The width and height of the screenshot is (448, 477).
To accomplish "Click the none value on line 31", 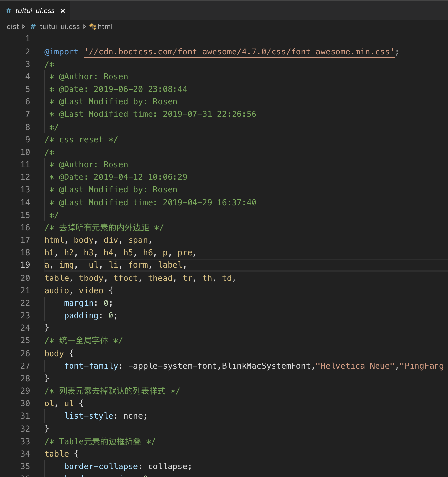I will tap(133, 416).
